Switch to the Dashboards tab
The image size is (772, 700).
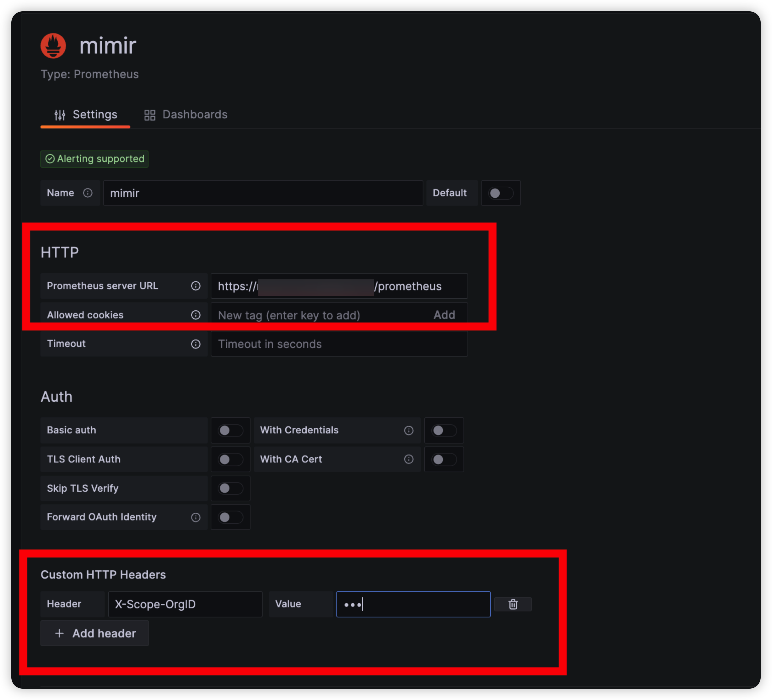point(186,115)
